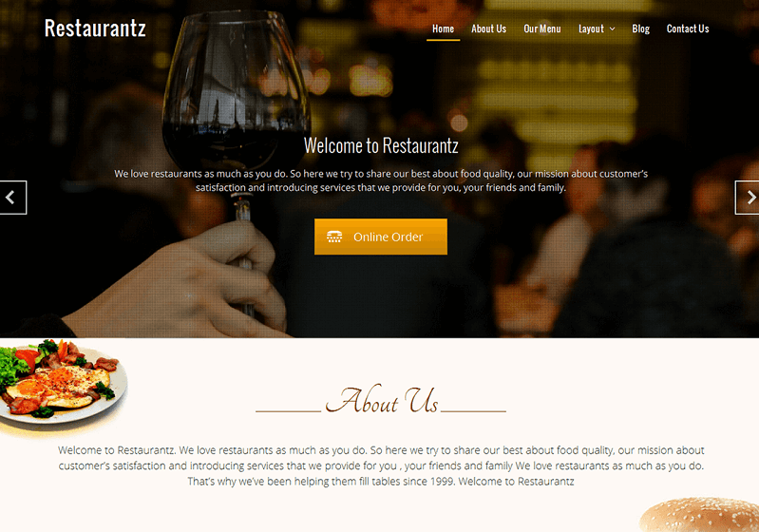Screen dimensions: 759x532
Task: Open the Home menu item
Action: [x=443, y=29]
